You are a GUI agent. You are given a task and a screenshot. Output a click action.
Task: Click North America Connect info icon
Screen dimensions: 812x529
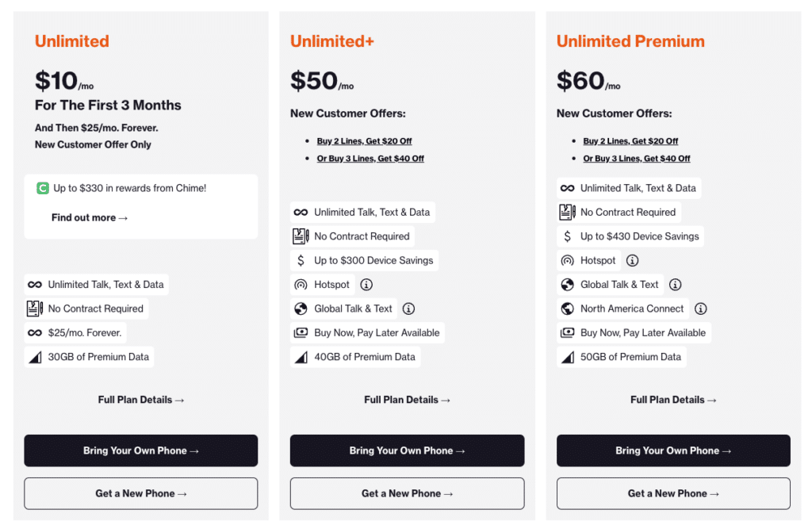[700, 309]
